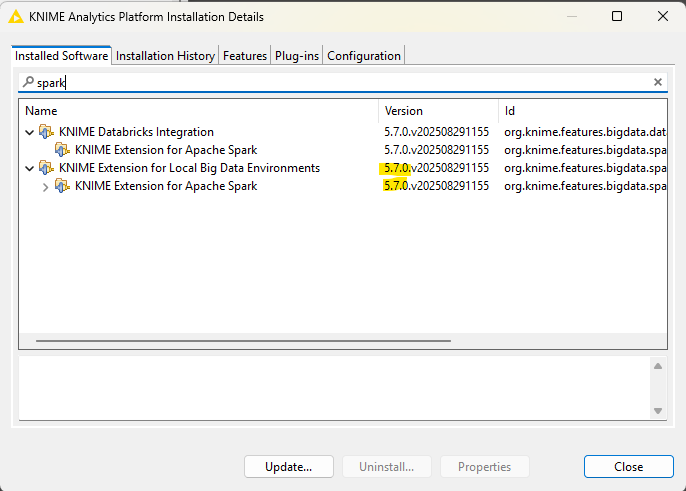686x491 pixels.
Task: Switch to the Plug-ins tab
Action: pos(297,56)
